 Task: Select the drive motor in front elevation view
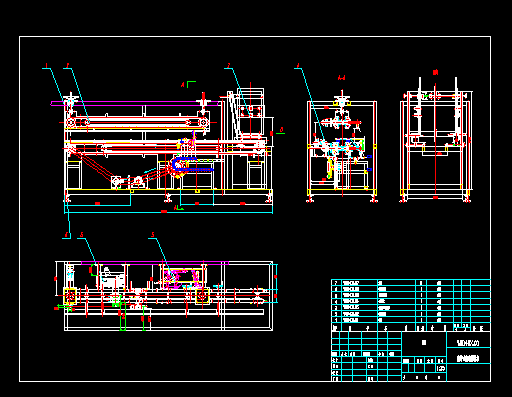tap(117, 182)
